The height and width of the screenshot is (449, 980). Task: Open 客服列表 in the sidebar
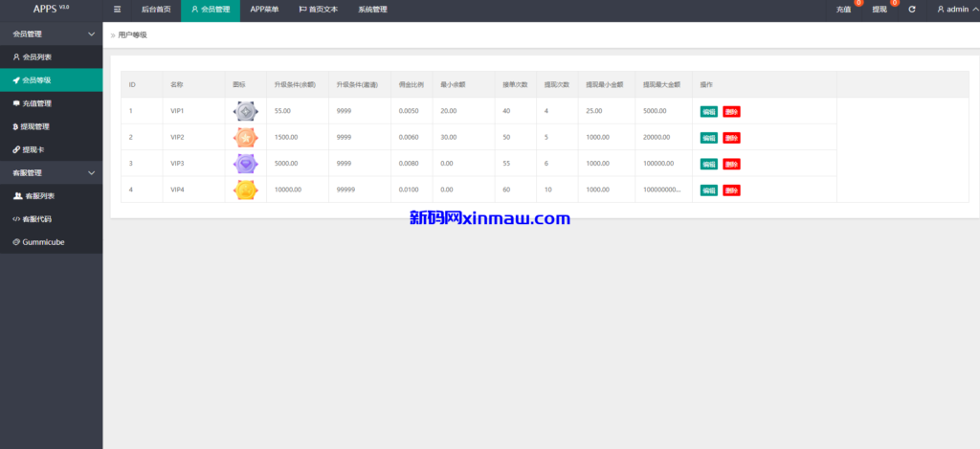click(x=52, y=195)
